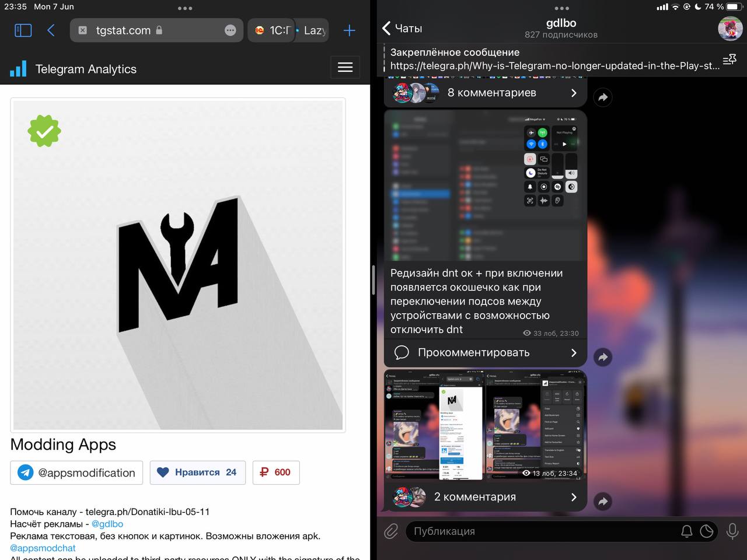Show the pinned messages list icon
Image resolution: width=747 pixels, height=560 pixels.
pyautogui.click(x=729, y=60)
